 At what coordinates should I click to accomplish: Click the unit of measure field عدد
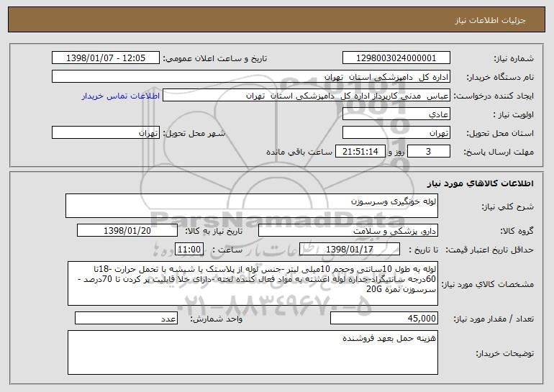click(126, 318)
